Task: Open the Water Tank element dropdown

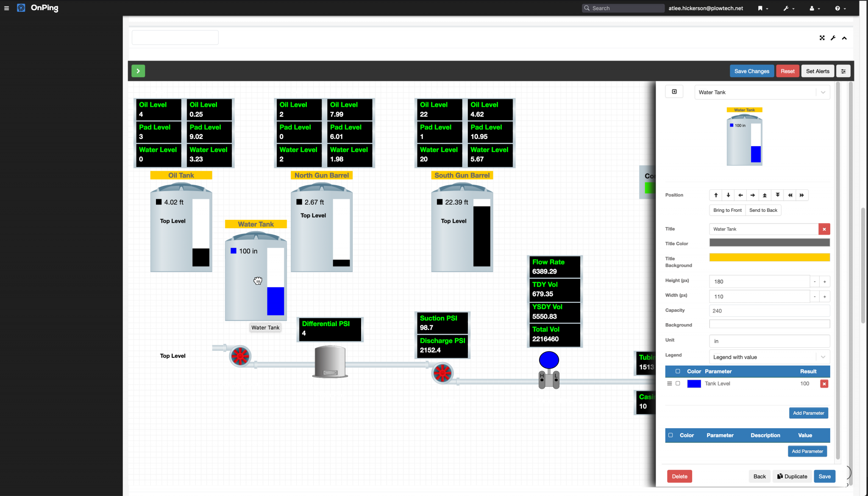Action: coord(823,92)
